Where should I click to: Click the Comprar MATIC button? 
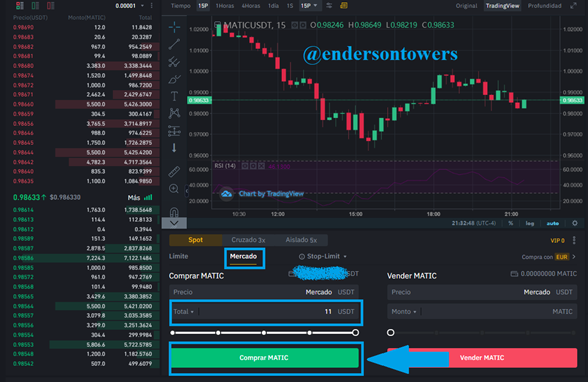[264, 358]
